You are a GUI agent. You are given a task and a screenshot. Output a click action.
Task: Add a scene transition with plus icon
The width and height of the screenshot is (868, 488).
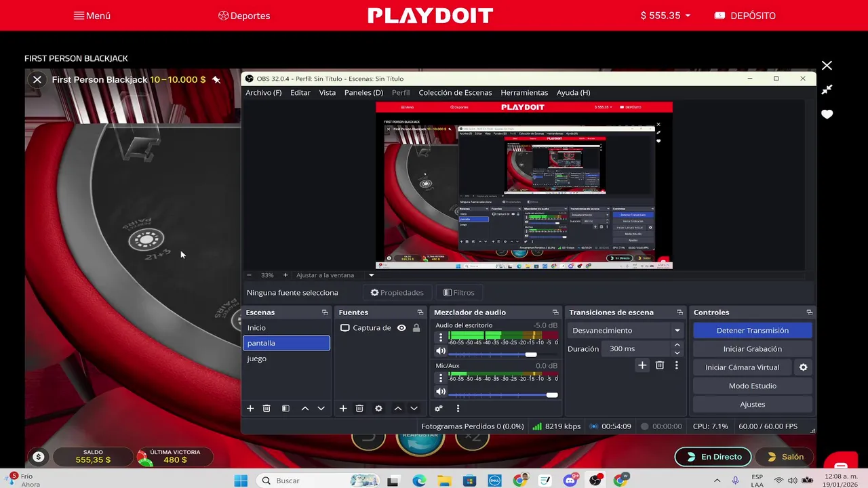[x=642, y=365]
